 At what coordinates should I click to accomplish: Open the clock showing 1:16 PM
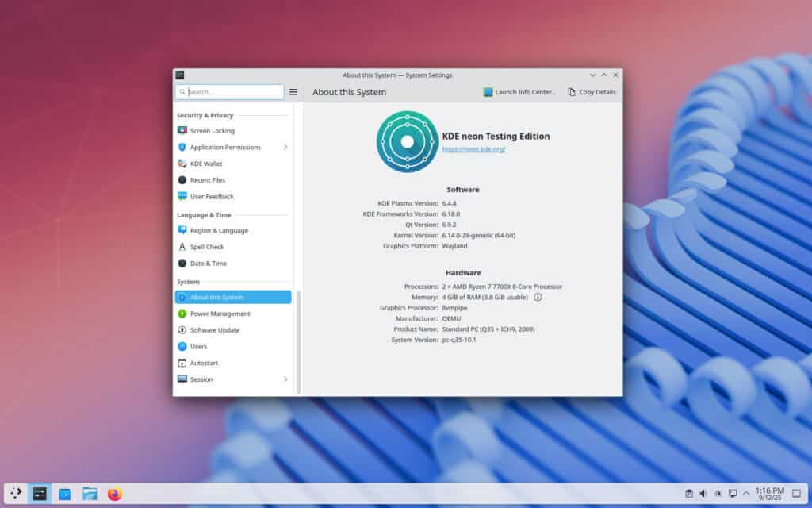[769, 494]
